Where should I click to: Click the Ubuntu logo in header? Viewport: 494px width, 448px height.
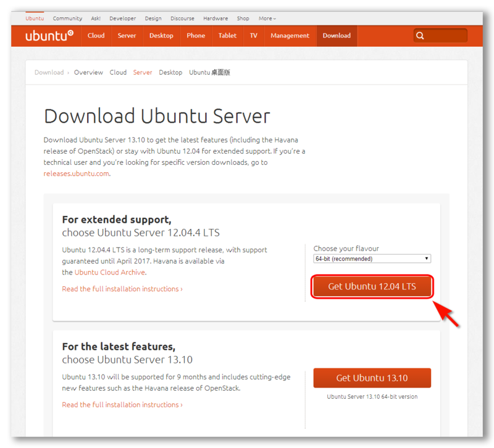pyautogui.click(x=49, y=36)
